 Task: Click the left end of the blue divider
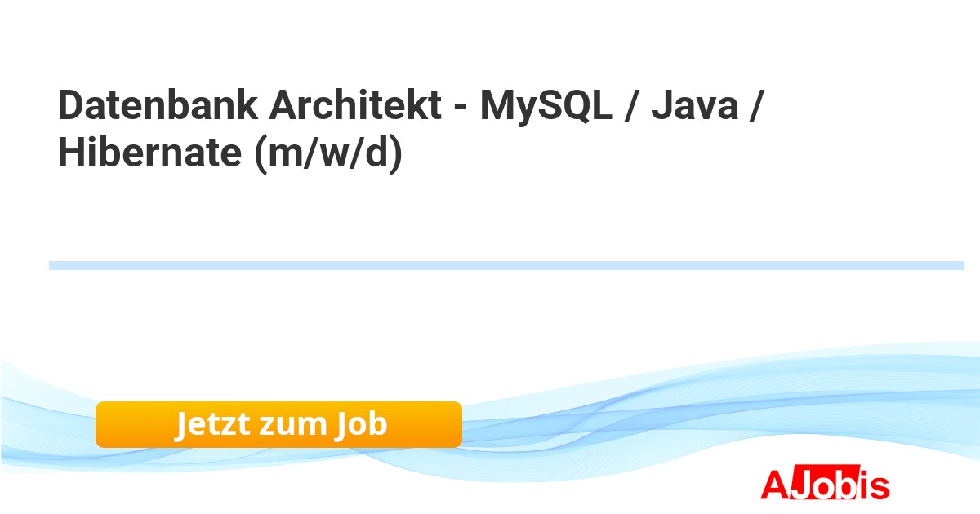[54, 265]
